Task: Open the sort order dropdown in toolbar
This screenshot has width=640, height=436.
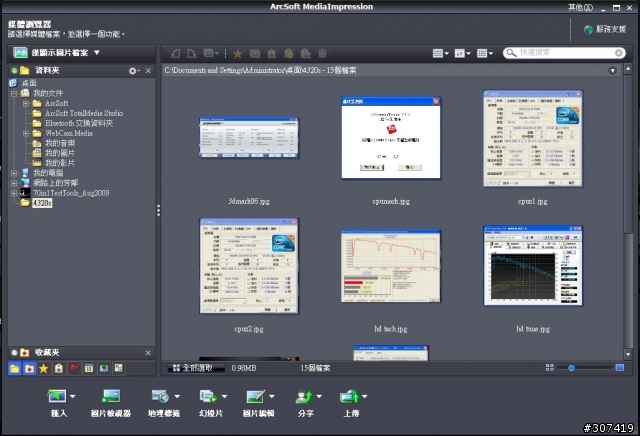Action: (463, 53)
